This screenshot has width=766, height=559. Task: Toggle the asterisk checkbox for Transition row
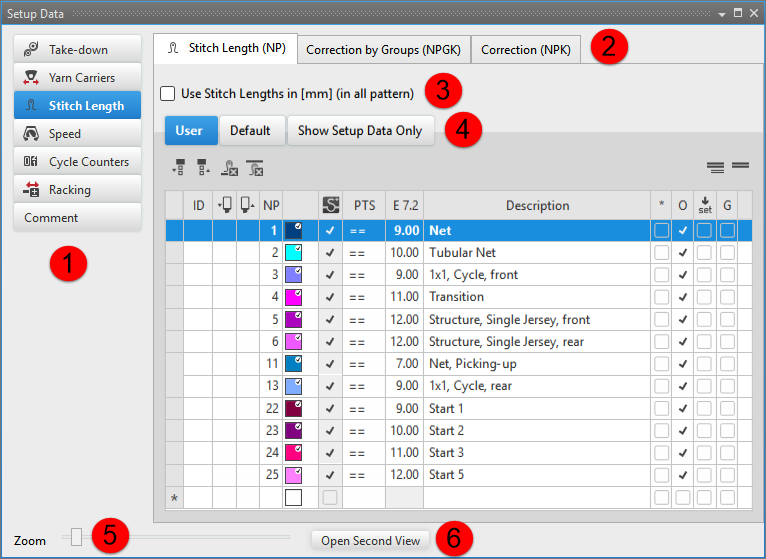point(661,297)
